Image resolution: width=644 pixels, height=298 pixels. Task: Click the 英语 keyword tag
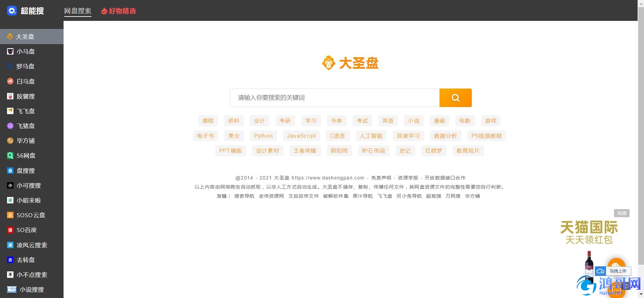click(x=388, y=121)
